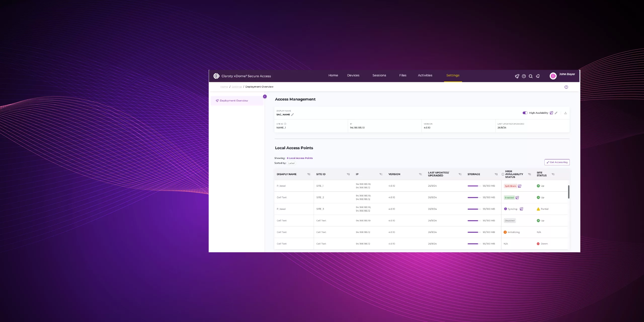Click the pencil icon next to High Availability
The image size is (644, 322).
[556, 113]
